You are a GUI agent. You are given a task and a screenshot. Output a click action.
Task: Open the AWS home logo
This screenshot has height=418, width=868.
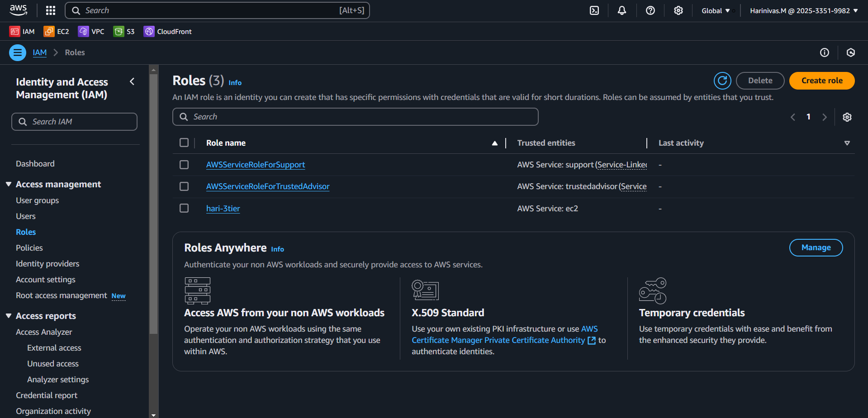(18, 10)
